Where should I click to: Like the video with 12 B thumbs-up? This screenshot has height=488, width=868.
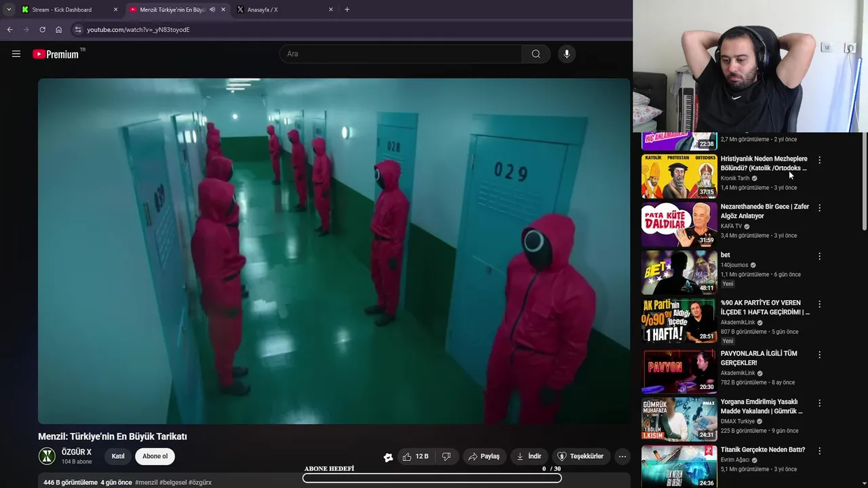point(414,456)
